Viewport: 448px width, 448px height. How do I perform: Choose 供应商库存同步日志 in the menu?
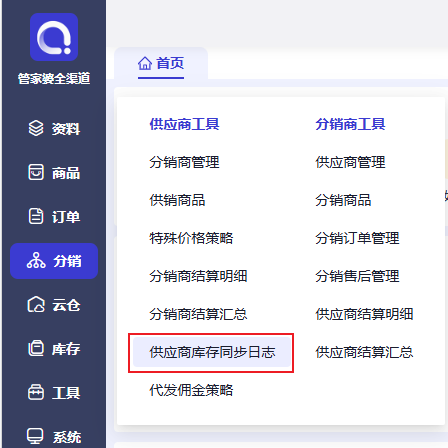pyautogui.click(x=212, y=352)
